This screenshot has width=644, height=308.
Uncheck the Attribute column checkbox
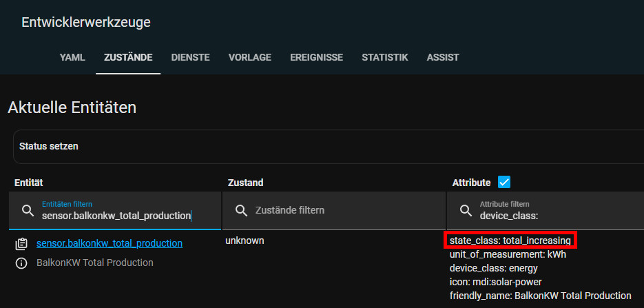coord(503,182)
